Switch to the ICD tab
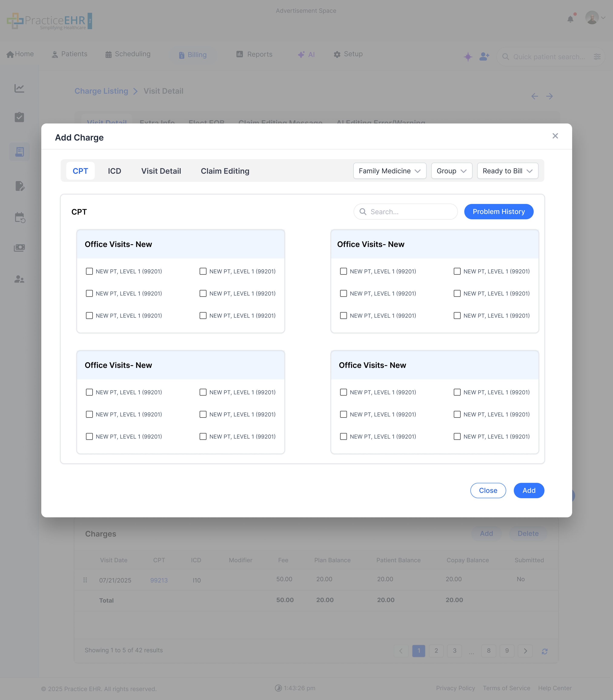The image size is (613, 700). coord(114,171)
